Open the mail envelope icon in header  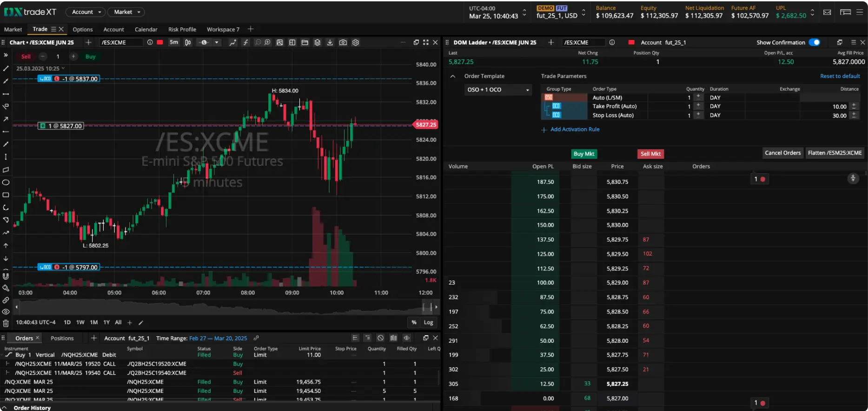(x=827, y=12)
